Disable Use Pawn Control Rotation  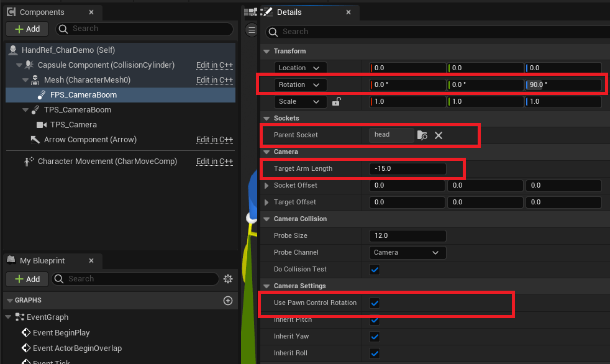coord(375,303)
